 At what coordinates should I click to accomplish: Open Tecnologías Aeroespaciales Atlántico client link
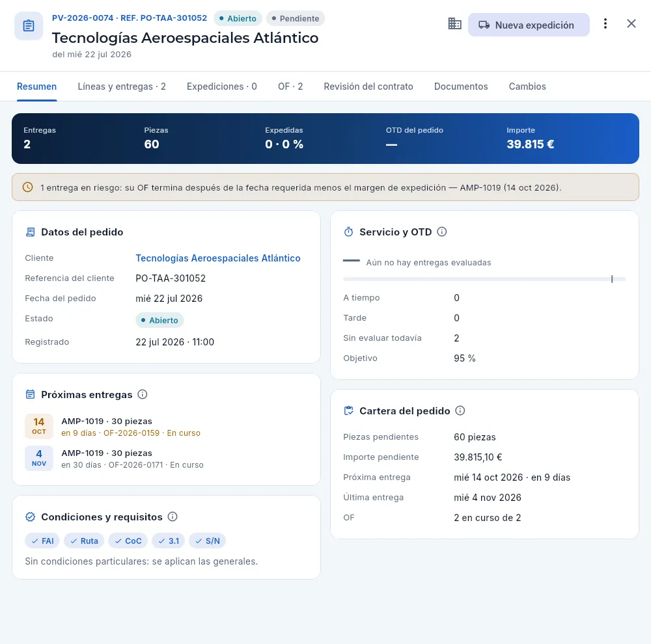(218, 258)
